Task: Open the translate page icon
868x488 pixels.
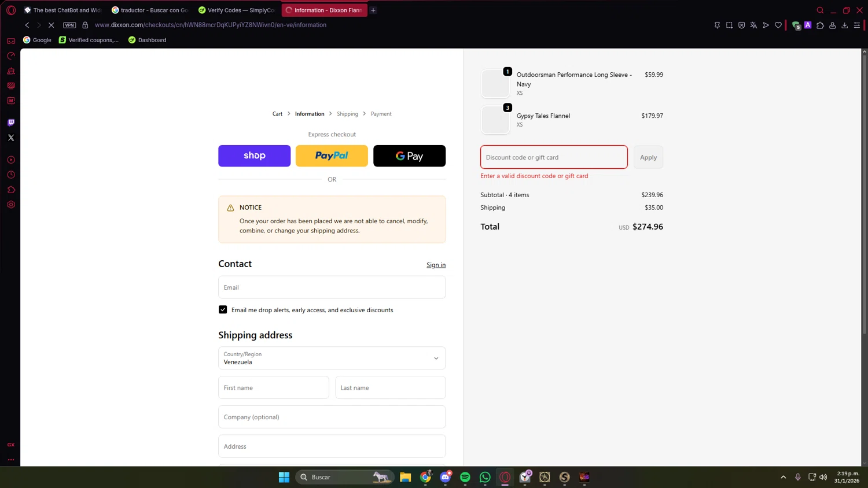Action: tap(753, 25)
